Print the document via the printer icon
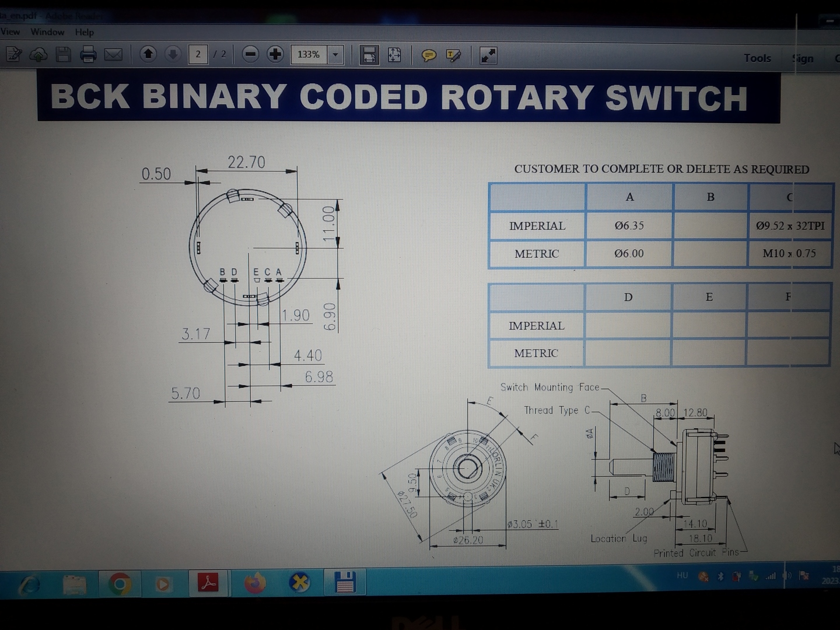 [x=88, y=55]
